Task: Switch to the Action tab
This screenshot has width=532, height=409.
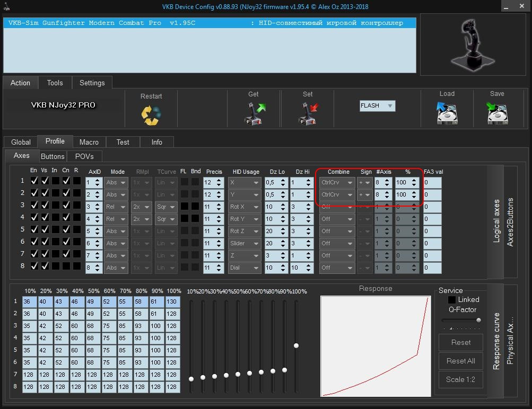Action: coord(20,83)
